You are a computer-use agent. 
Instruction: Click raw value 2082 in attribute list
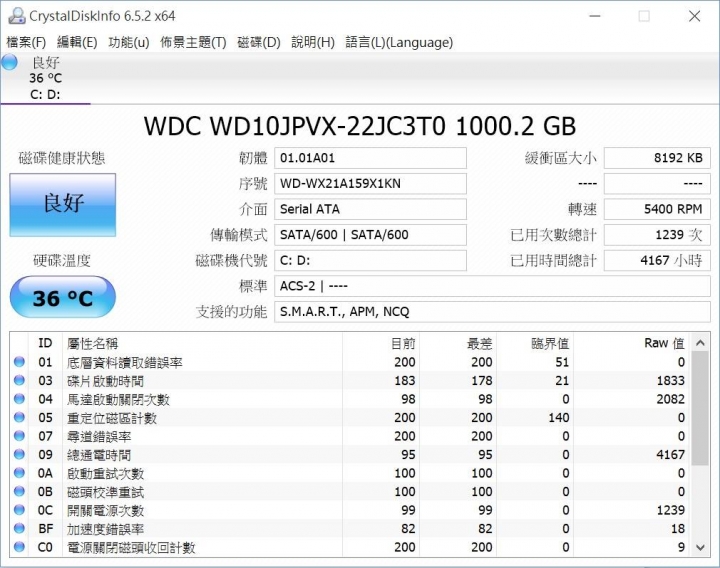(x=670, y=399)
